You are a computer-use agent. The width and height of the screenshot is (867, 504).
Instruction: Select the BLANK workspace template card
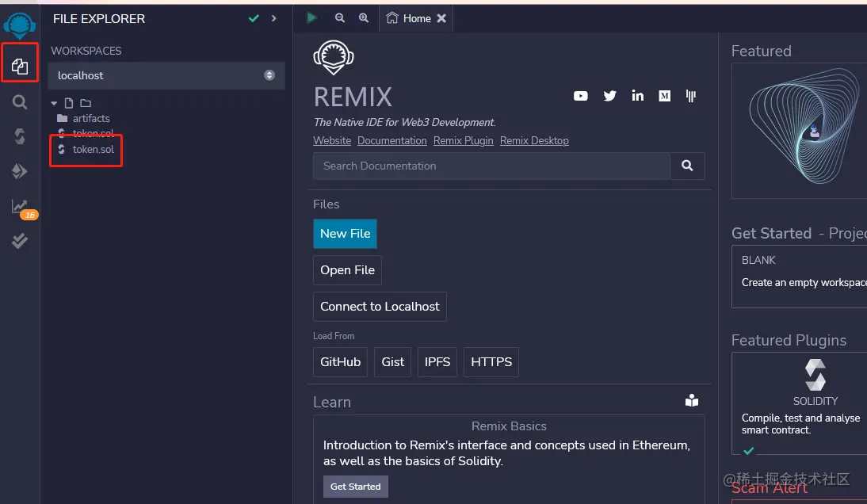tap(800, 277)
